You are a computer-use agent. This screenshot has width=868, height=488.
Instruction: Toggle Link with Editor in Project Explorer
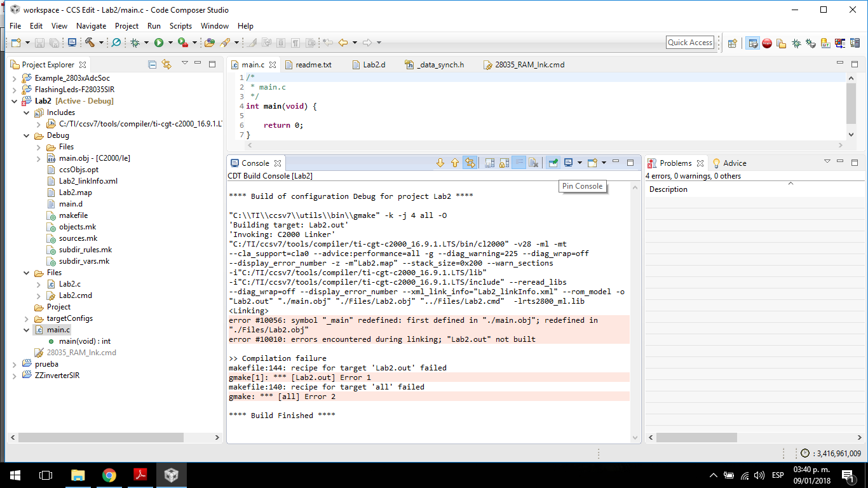(166, 64)
